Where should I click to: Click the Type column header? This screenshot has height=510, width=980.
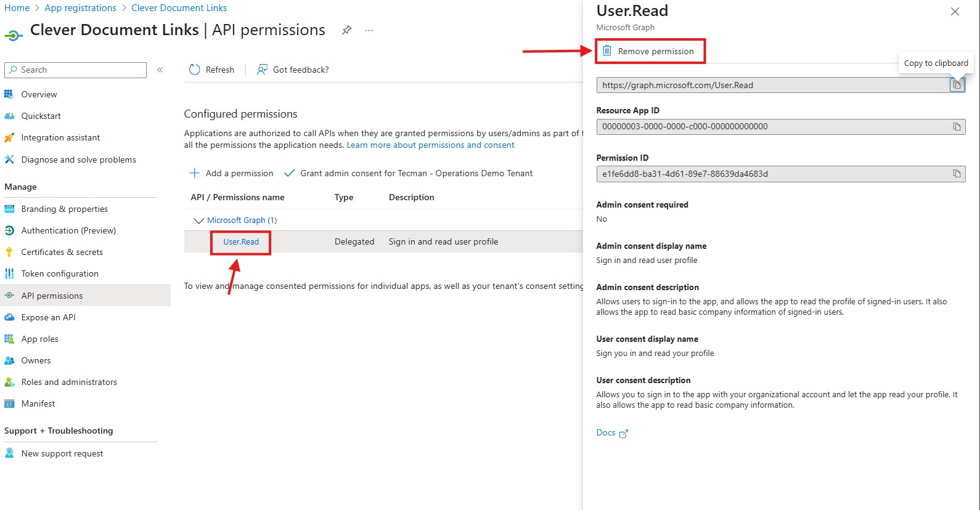pos(344,197)
